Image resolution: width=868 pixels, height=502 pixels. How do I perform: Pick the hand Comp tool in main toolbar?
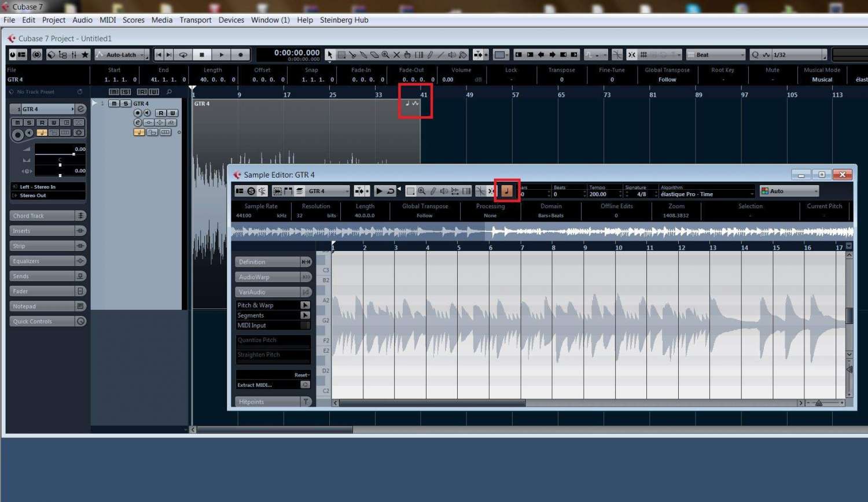pyautogui.click(x=407, y=55)
